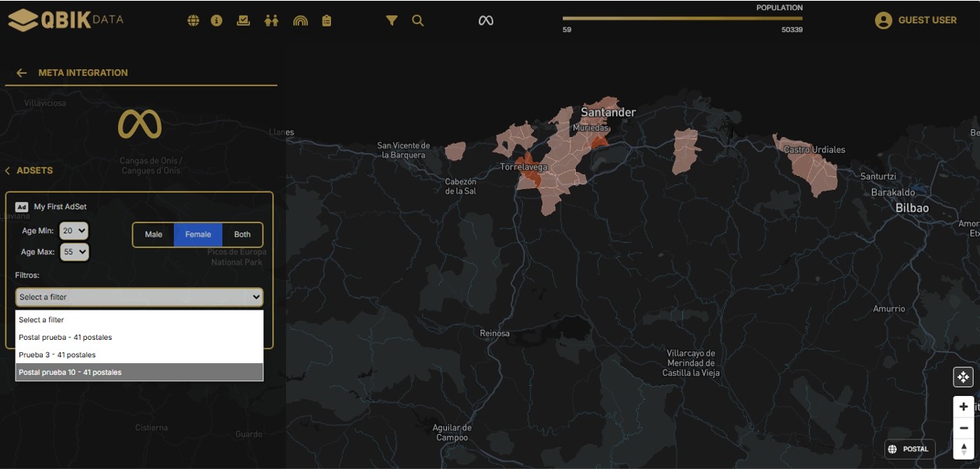Open the filter funnel icon

coord(392,21)
